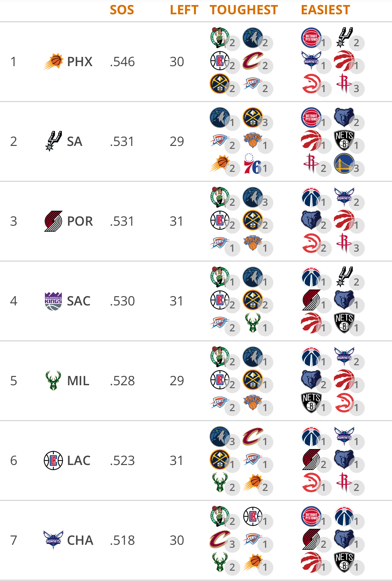Image resolution: width=392 pixels, height=581 pixels.
Task: Click the 76ers logo in SA's toughest opponents
Action: point(253,164)
